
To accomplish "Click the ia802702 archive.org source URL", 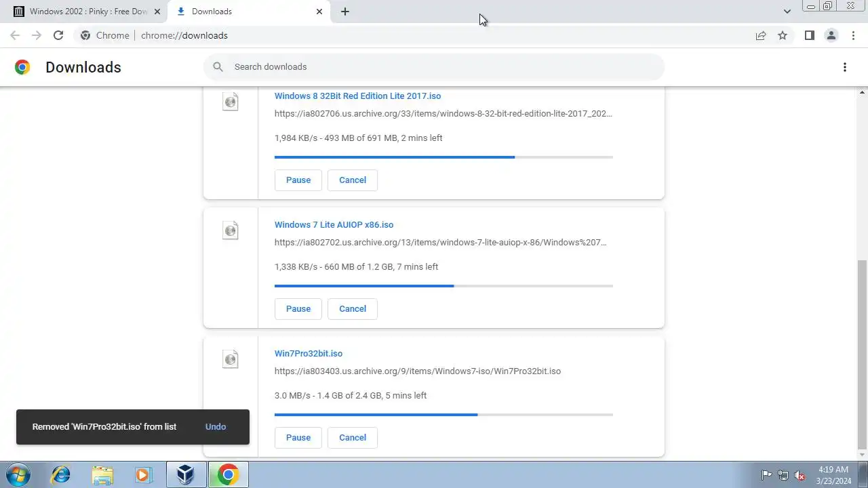I will (441, 242).
